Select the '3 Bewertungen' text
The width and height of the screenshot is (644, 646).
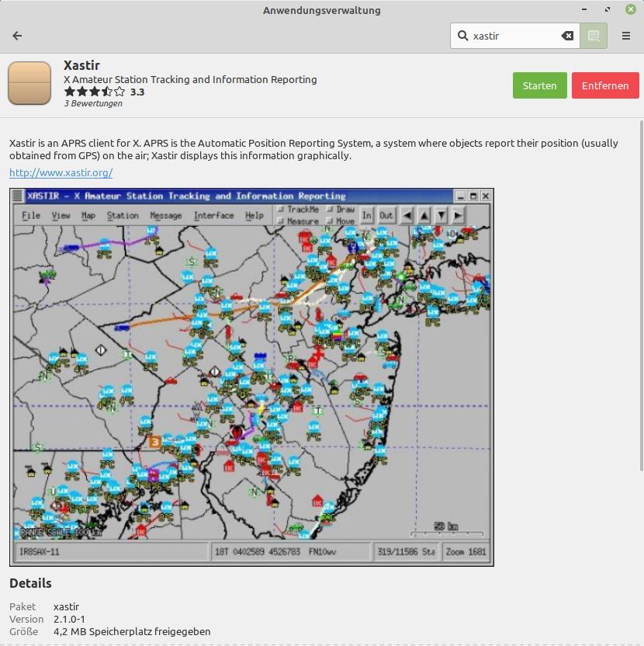point(93,103)
